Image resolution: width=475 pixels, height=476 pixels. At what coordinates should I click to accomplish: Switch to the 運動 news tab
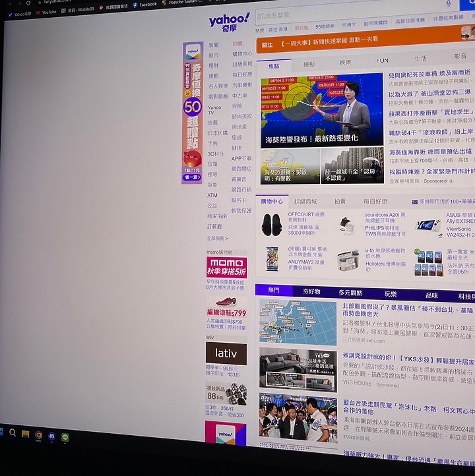click(x=309, y=65)
